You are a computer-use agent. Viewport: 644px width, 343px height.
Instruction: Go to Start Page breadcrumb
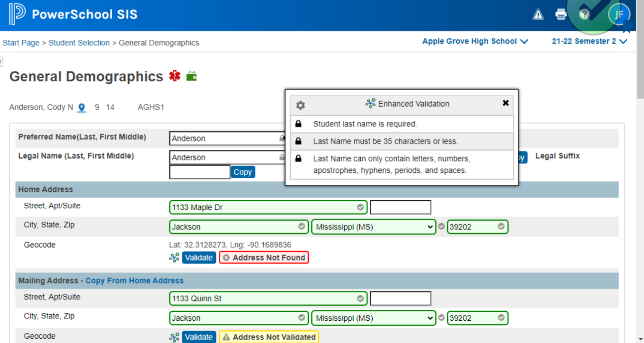pyautogui.click(x=21, y=43)
